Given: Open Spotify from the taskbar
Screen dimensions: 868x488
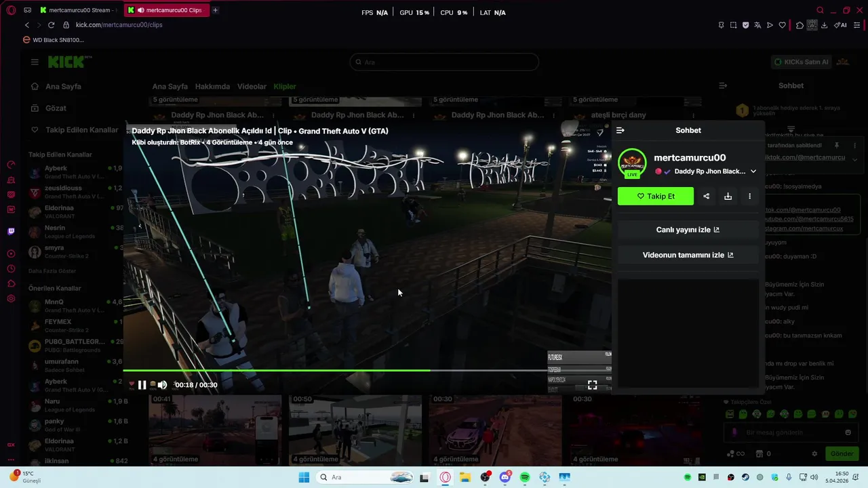Looking at the screenshot, I should point(525,477).
